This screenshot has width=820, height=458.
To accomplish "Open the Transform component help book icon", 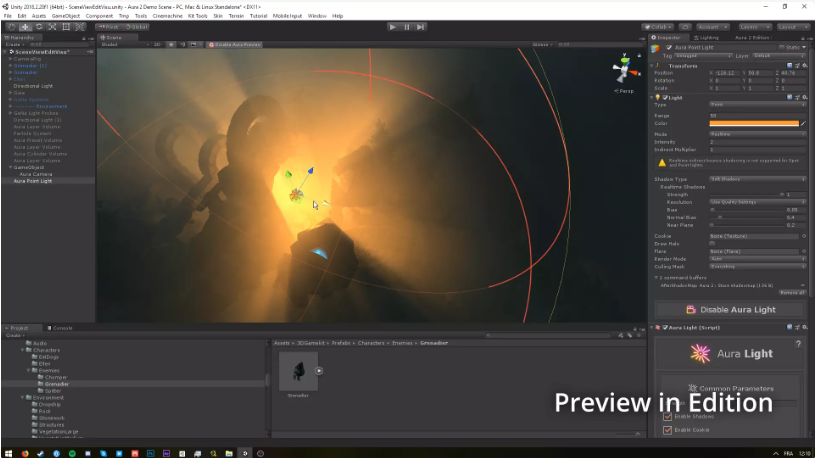I will 790,65.
